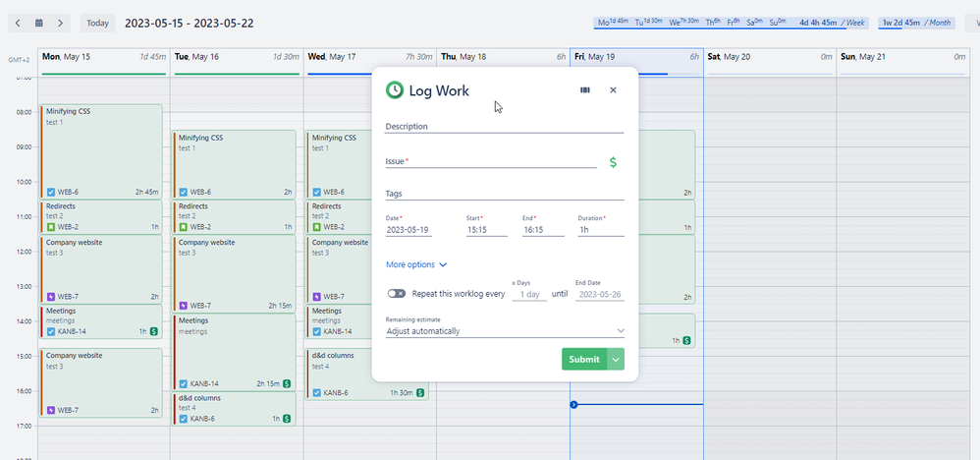This screenshot has height=460, width=980.
Task: Click Tuesday WEB-2 story icon
Action: click(183, 227)
